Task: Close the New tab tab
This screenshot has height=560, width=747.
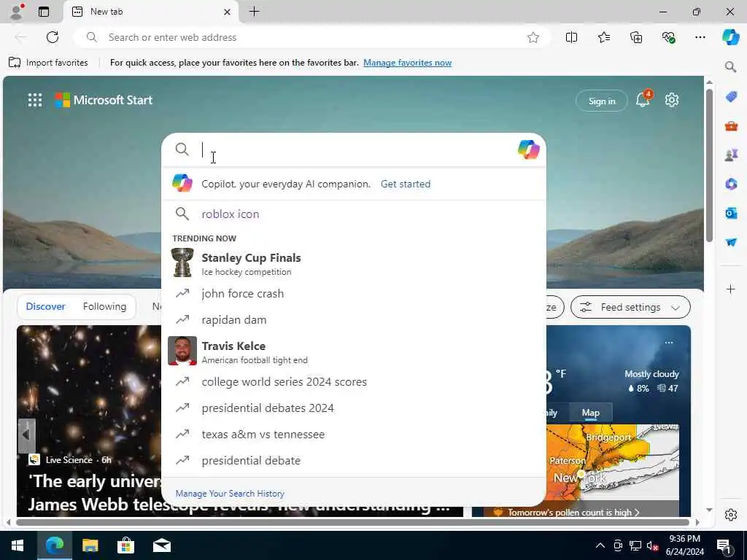Action: click(x=228, y=12)
